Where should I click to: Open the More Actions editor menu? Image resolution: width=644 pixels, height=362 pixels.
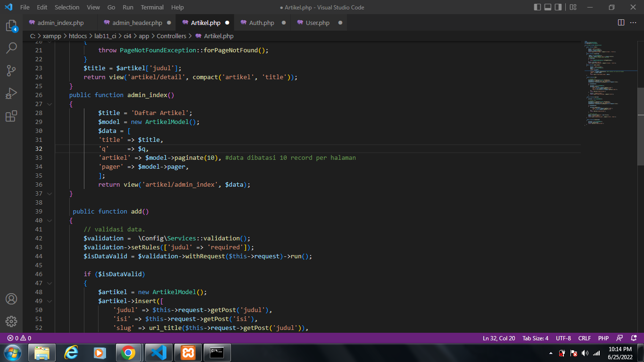coord(634,22)
